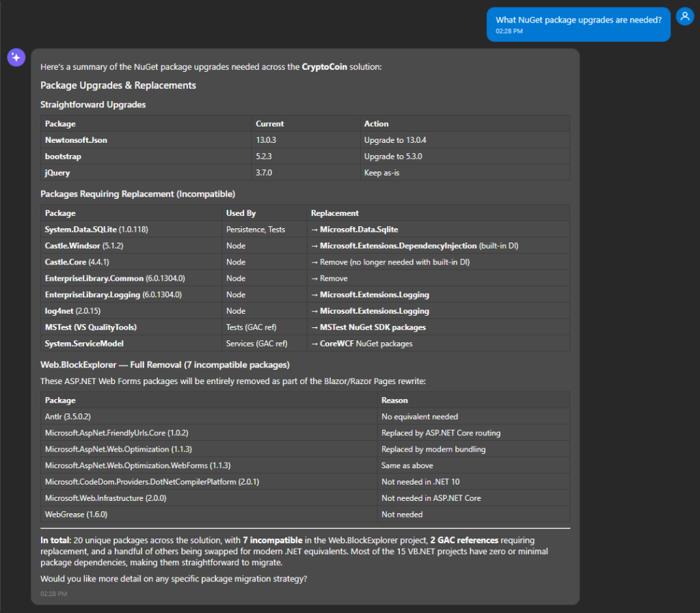
Task: Click the MSTest (VS QualityTools) cell
Action: click(131, 327)
